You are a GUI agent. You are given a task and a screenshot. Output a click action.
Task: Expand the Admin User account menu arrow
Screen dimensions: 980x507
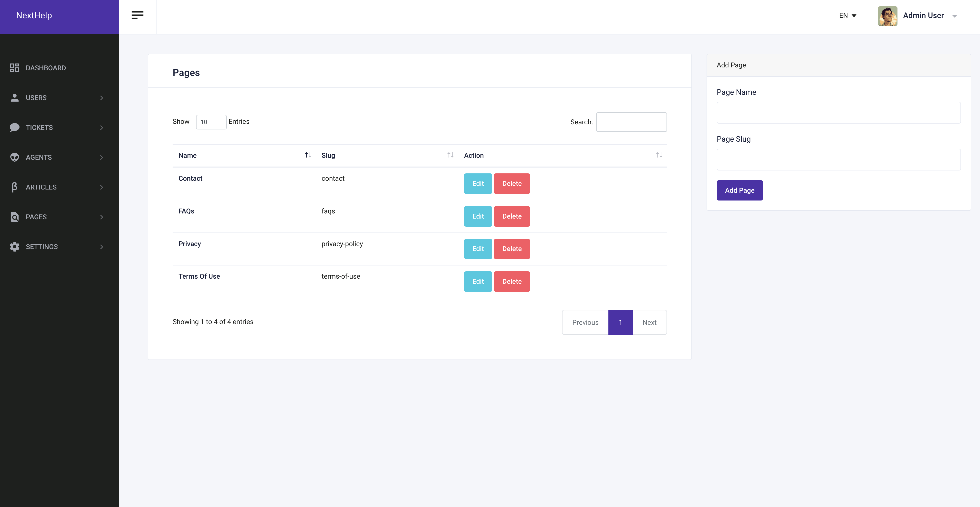coord(954,16)
